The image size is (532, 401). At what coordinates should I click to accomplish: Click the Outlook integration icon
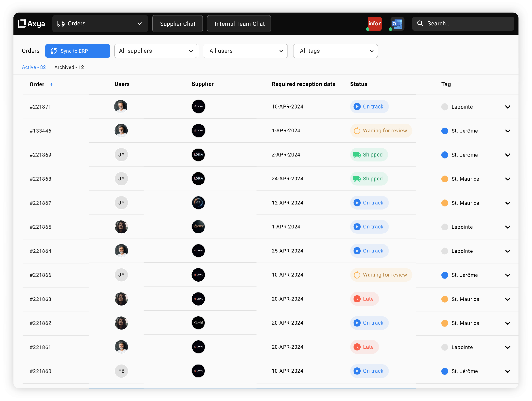coord(397,24)
